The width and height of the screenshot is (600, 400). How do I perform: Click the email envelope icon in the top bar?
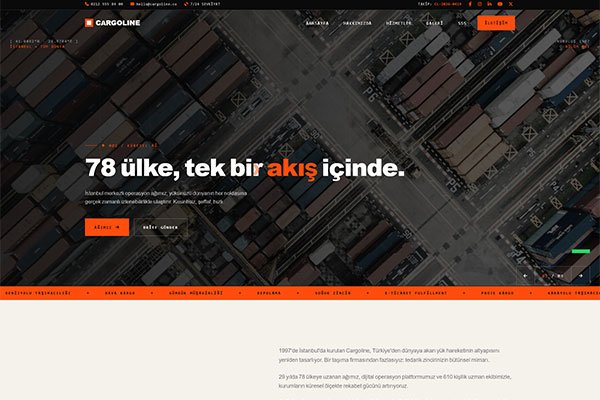pyautogui.click(x=132, y=4)
